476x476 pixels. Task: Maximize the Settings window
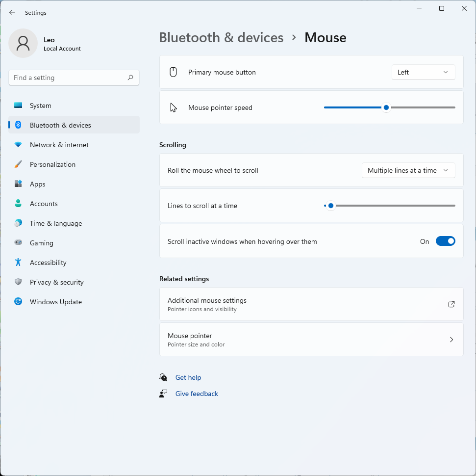pos(442,8)
